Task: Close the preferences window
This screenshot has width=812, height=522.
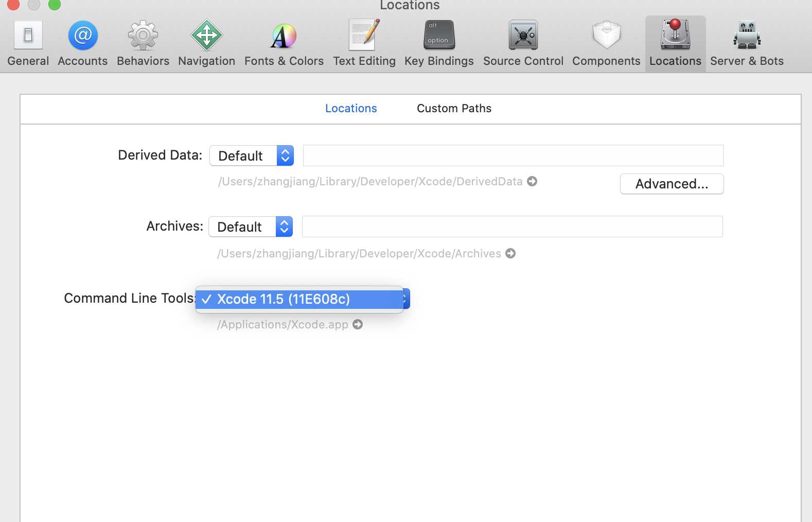Action: click(13, 4)
